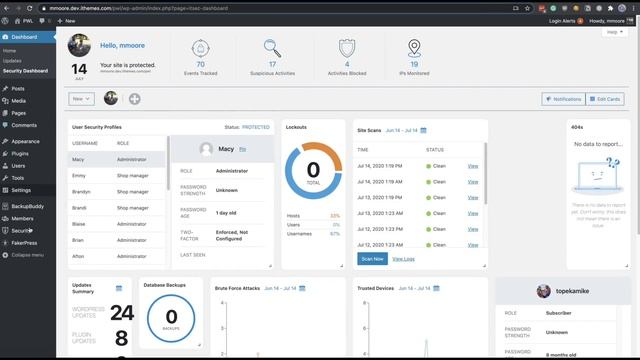The height and width of the screenshot is (360, 640).
Task: Select the user avatar dashboard thumbnail
Action: (111, 98)
